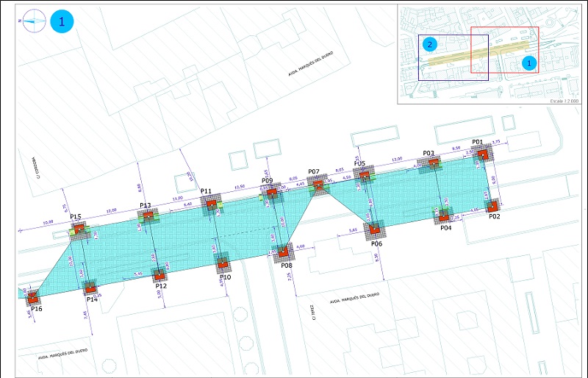Click 'AVDA. MARQUÉS DEL DUERO' beside C/ JEREZ

(x=354, y=299)
